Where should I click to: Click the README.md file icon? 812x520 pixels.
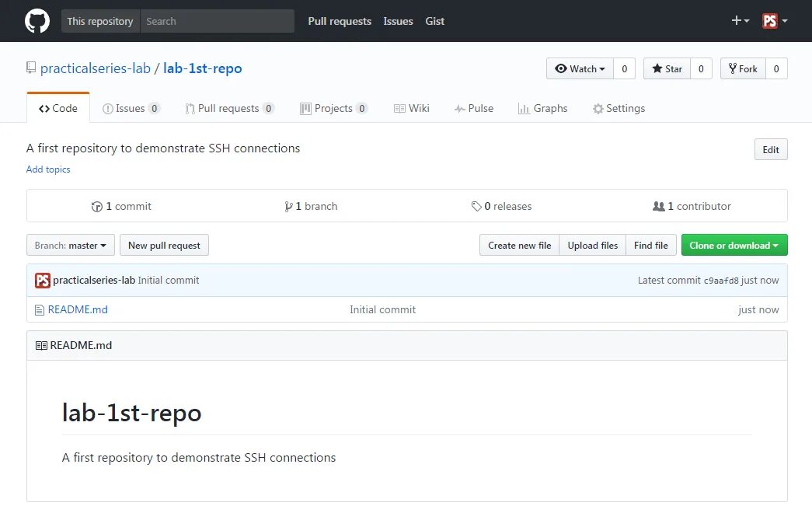(40, 310)
